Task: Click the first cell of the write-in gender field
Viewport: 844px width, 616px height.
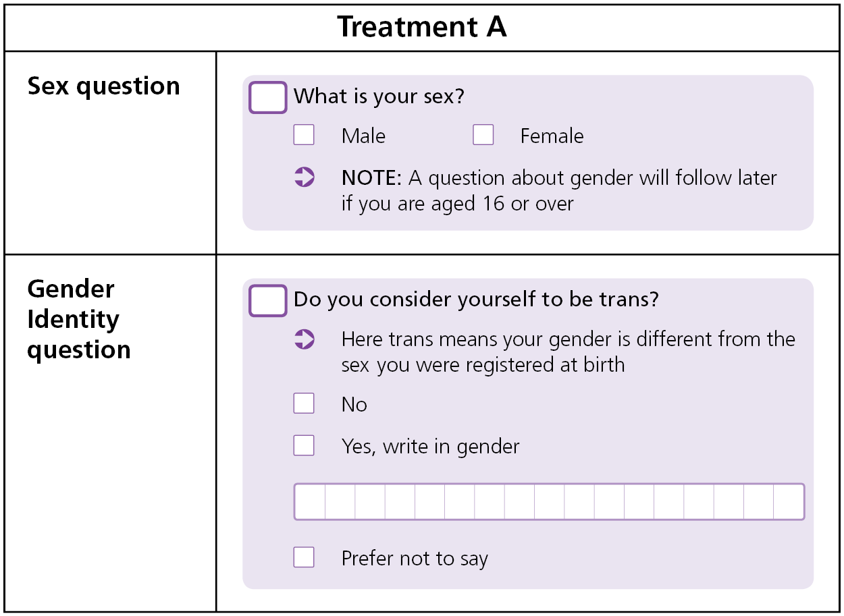Action: click(310, 502)
